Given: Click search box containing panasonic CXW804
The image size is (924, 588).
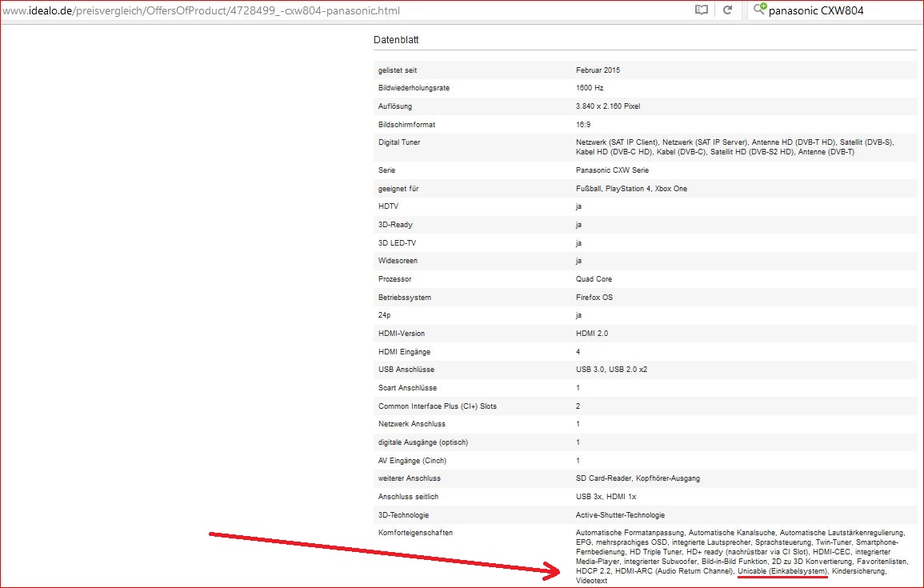Looking at the screenshot, I should pyautogui.click(x=832, y=11).
